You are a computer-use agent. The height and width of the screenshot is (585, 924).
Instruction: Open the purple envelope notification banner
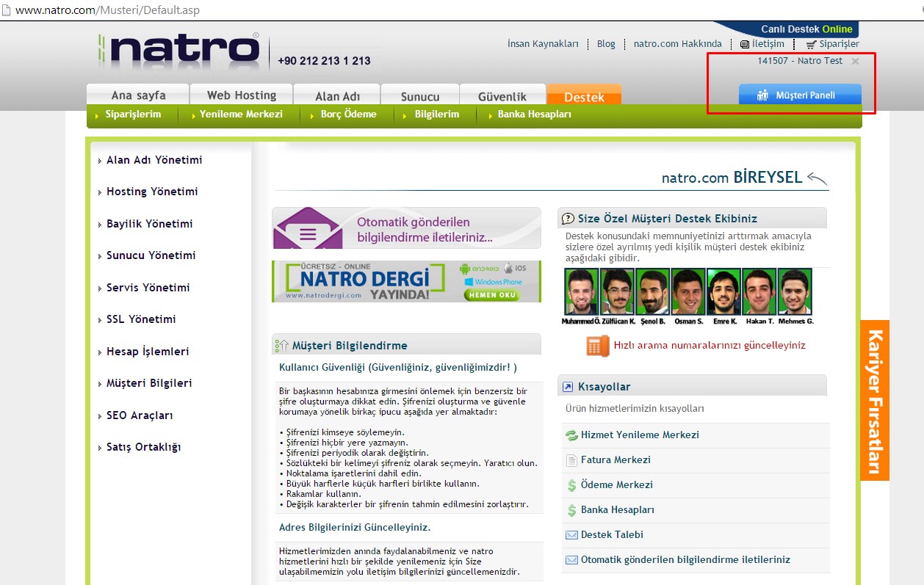point(406,228)
